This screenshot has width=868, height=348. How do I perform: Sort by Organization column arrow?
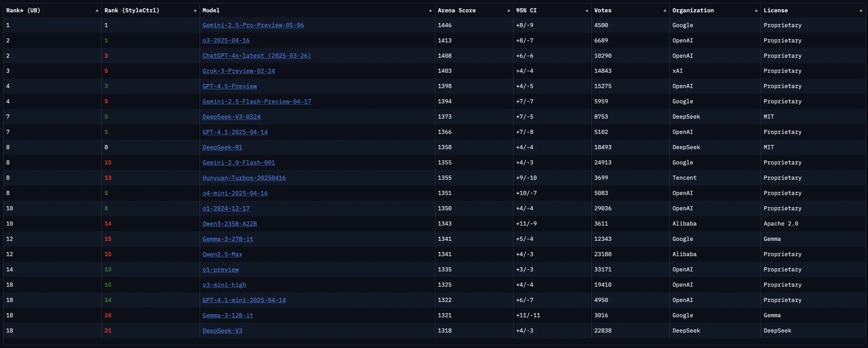[756, 11]
